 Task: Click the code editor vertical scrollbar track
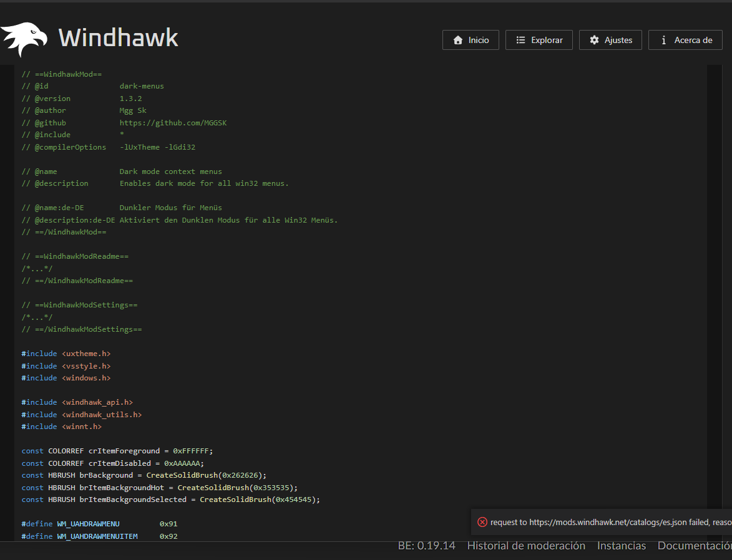coord(714,281)
